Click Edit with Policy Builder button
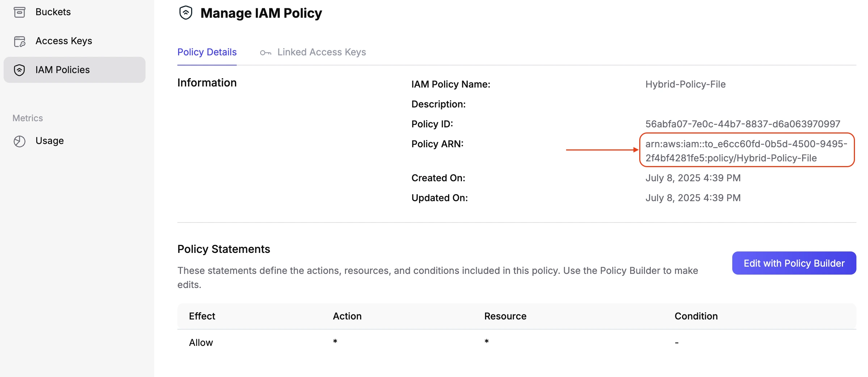Image resolution: width=868 pixels, height=377 pixels. click(x=794, y=263)
